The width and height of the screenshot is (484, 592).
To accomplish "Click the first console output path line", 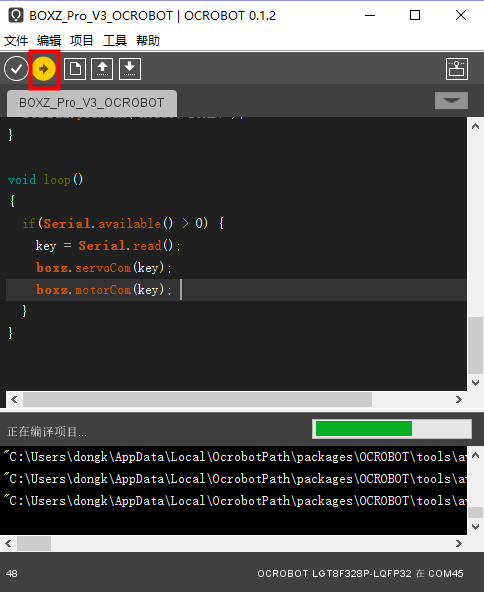I will pos(234,457).
